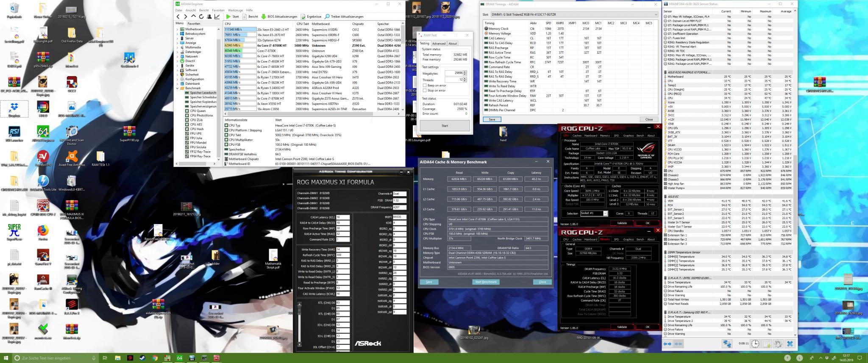Click the HWiNFO expand arrows icon
The width and height of the screenshot is (868, 363).
[x=668, y=344]
